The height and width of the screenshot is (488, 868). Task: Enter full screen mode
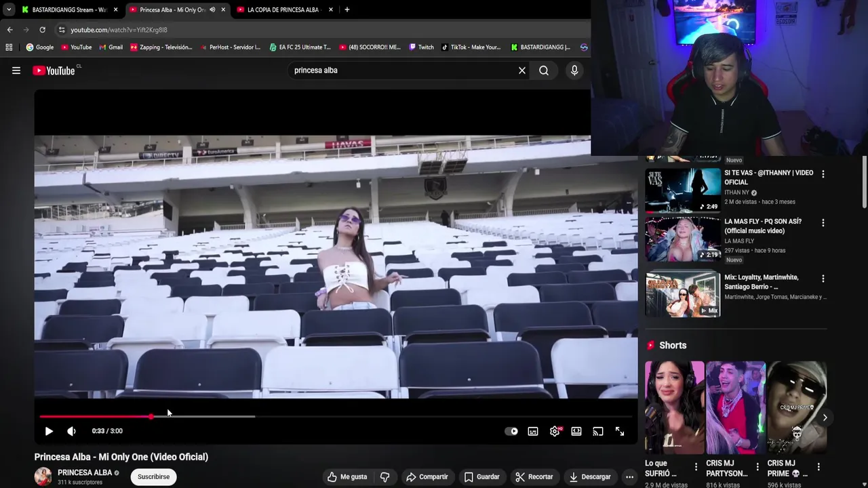tap(620, 431)
